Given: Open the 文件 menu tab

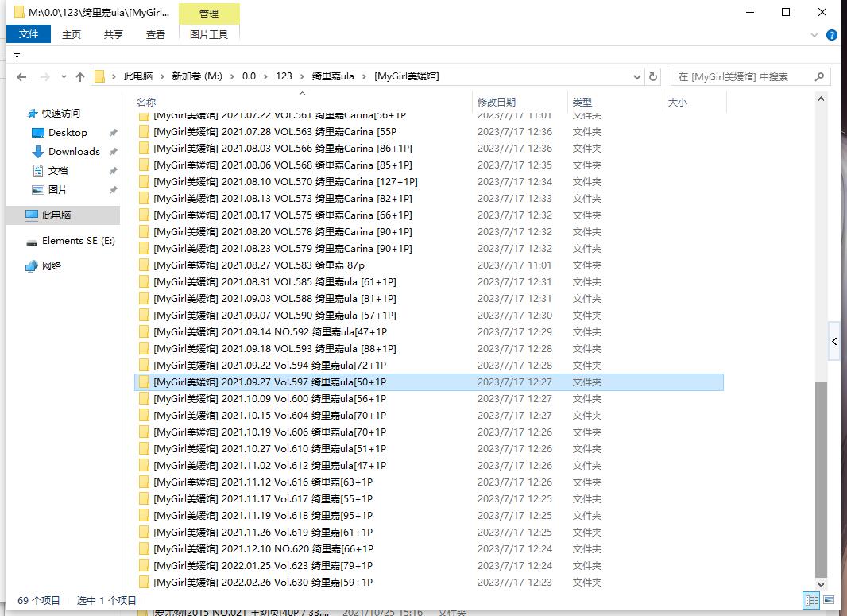Looking at the screenshot, I should (29, 34).
